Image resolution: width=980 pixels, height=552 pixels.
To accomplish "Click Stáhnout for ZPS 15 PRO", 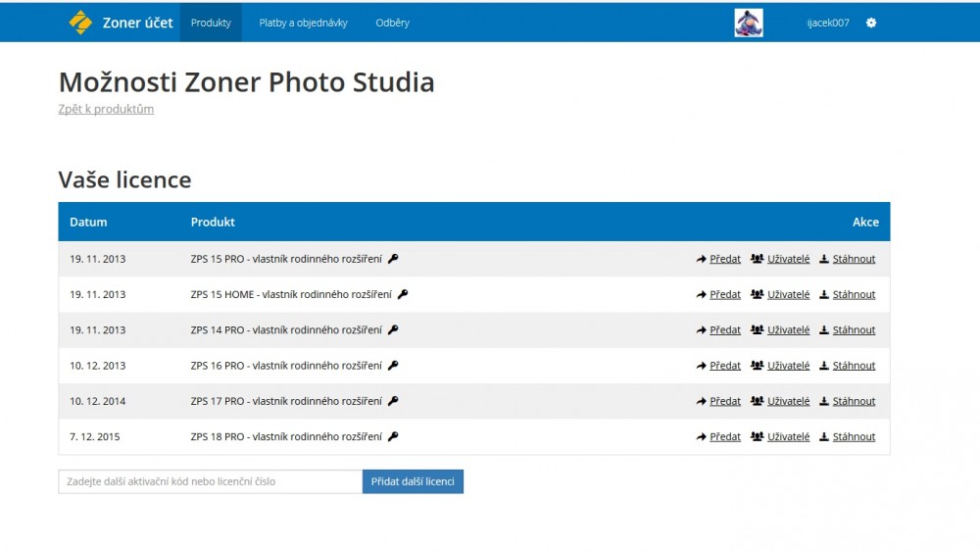I will tap(854, 259).
